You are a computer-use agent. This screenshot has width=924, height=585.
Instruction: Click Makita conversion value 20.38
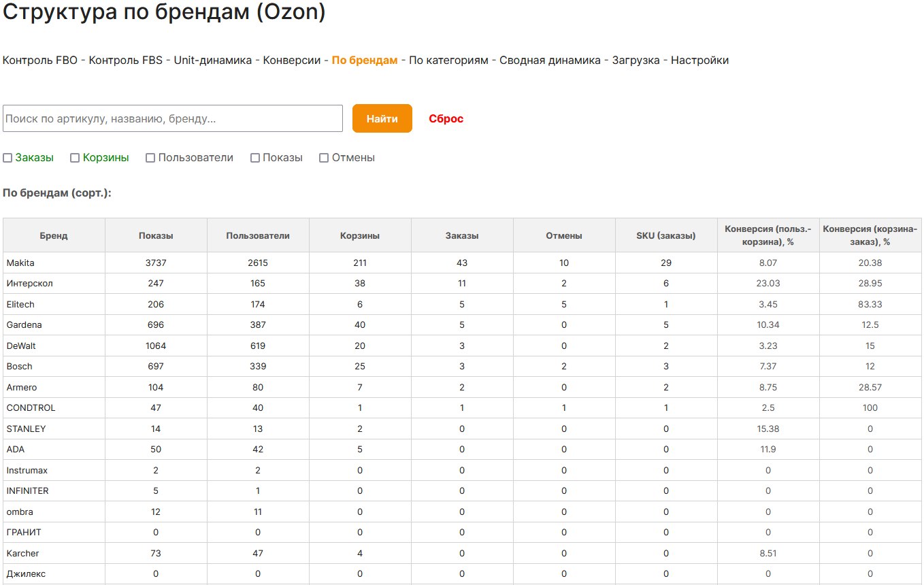click(x=870, y=263)
